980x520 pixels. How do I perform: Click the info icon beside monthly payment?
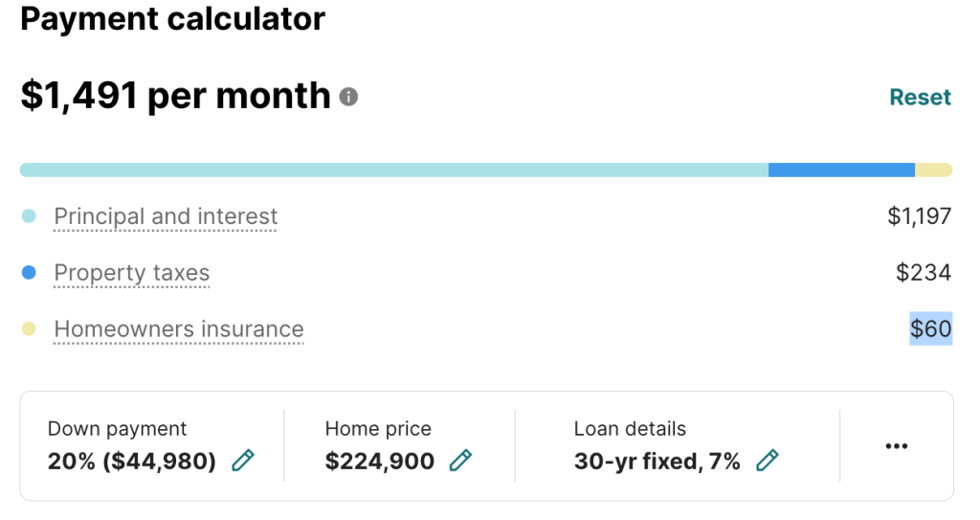coord(349,97)
